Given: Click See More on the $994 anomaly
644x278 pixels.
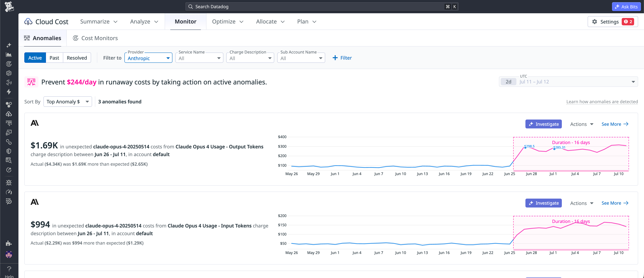Looking at the screenshot, I should 615,203.
